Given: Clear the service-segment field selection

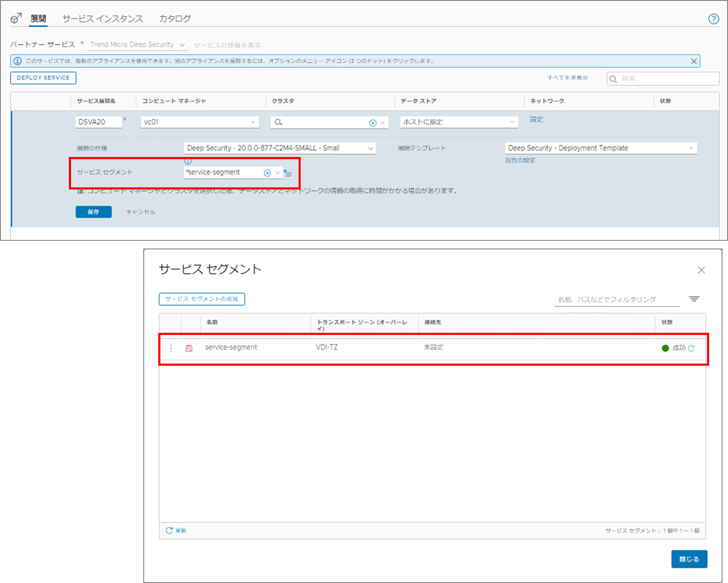Looking at the screenshot, I should pos(267,173).
